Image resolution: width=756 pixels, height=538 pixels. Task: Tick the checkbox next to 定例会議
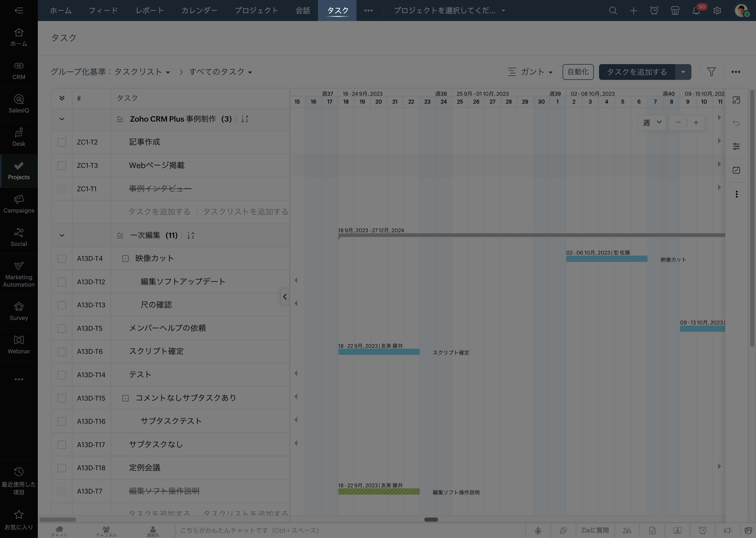62,468
